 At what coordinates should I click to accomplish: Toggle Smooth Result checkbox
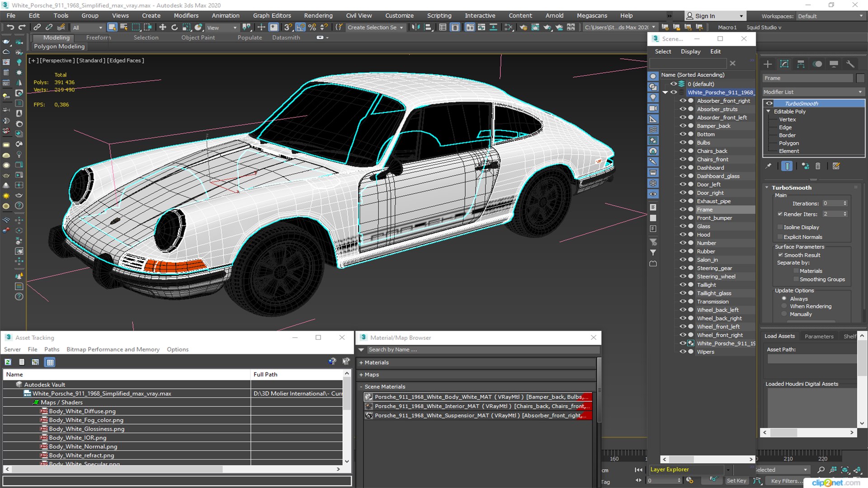780,255
